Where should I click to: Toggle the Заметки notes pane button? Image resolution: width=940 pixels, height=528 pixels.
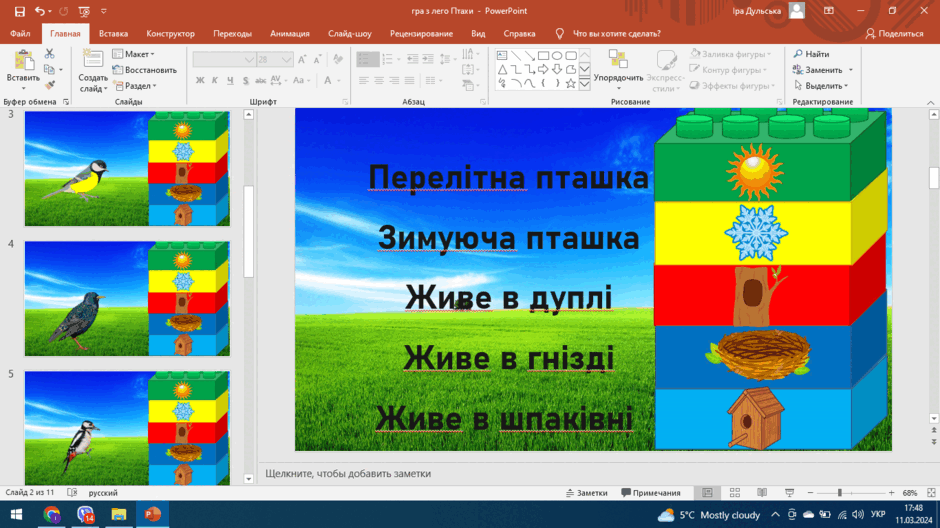point(586,493)
